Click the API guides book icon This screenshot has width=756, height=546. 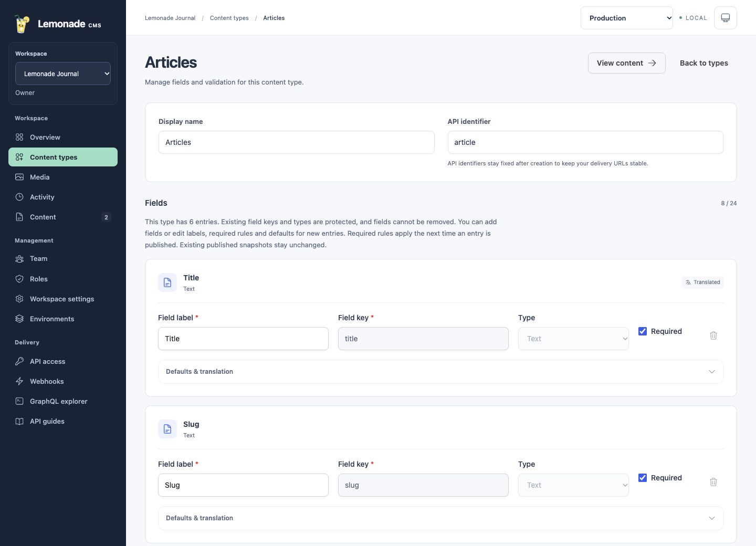point(19,421)
